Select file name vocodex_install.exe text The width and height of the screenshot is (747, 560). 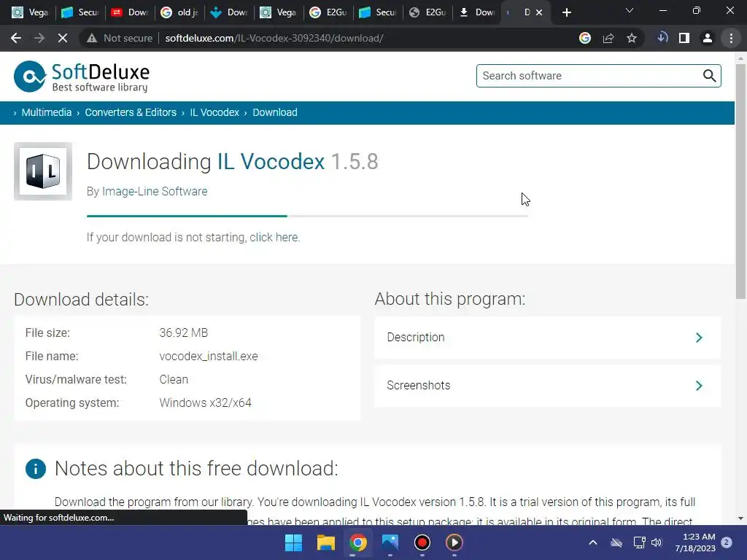pyautogui.click(x=209, y=356)
